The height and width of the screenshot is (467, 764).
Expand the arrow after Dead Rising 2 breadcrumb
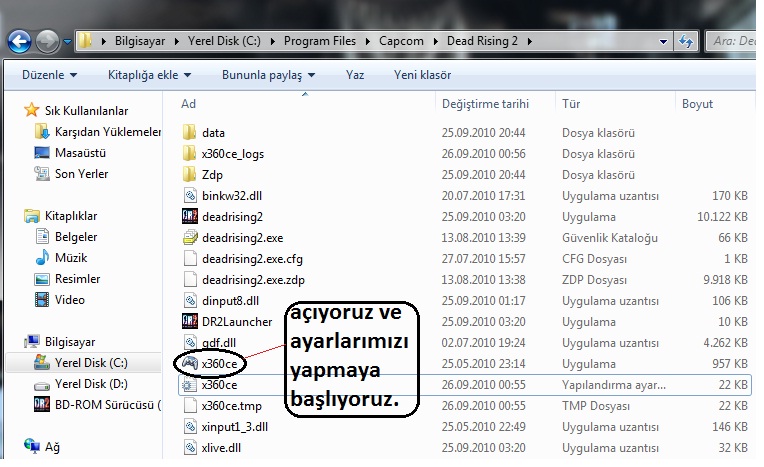click(529, 42)
